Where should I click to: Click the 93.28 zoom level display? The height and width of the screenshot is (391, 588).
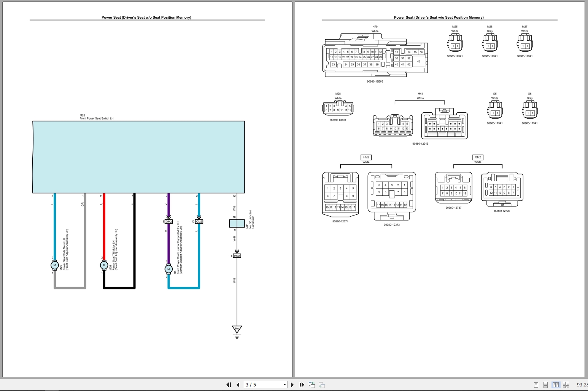[x=582, y=385]
